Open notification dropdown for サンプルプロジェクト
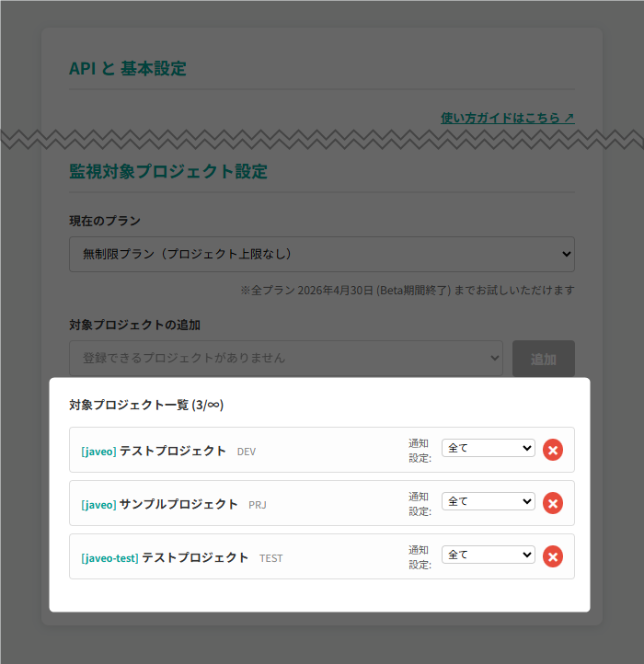 pos(488,501)
